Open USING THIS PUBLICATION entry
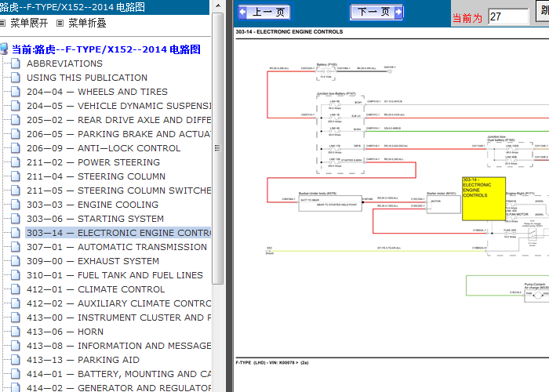The width and height of the screenshot is (549, 392). [x=87, y=78]
